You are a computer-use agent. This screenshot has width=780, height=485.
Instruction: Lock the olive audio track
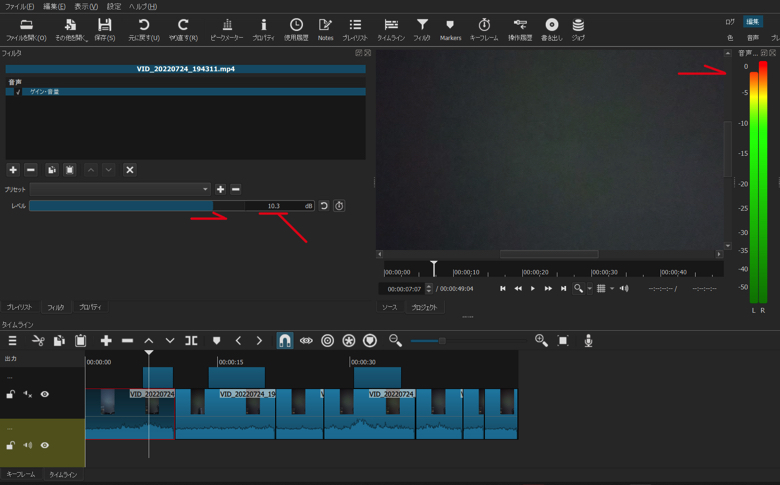click(10, 445)
